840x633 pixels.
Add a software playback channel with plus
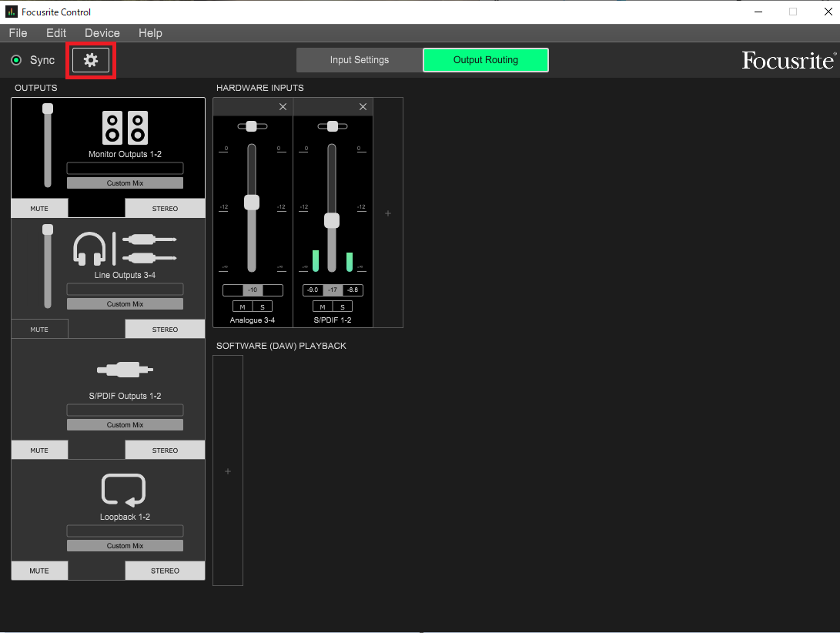pos(228,471)
